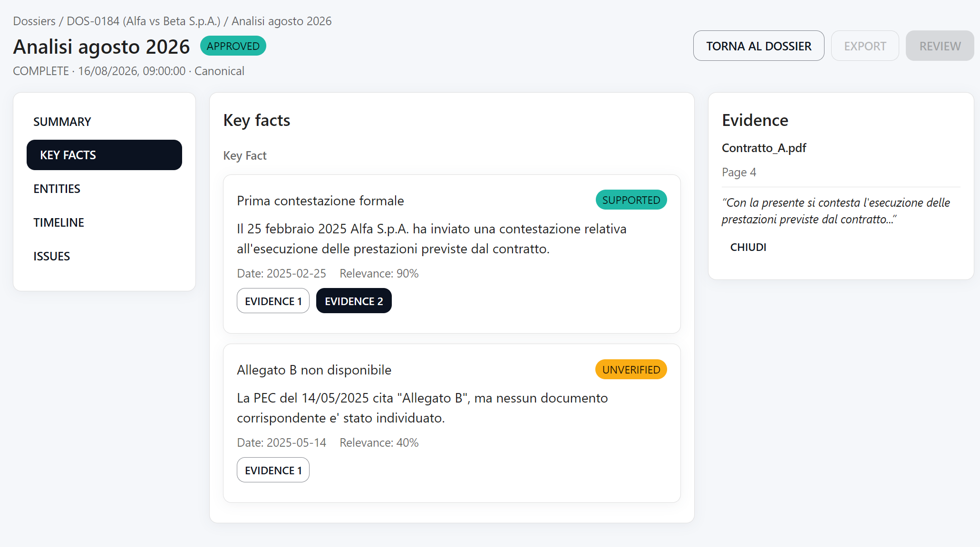
Task: Click the quoted evidence excerpt text
Action: pos(835,211)
